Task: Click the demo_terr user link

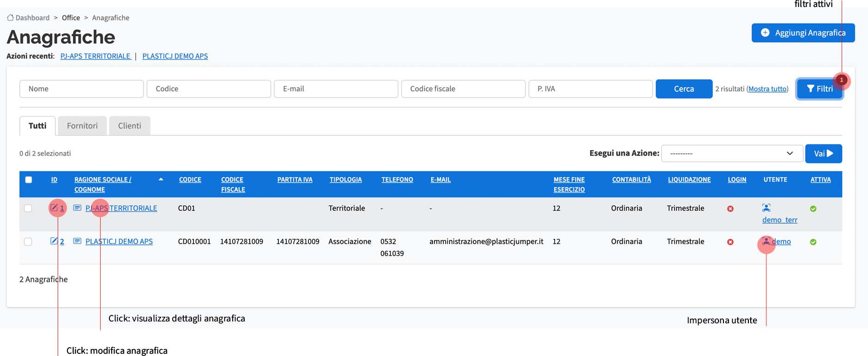Action: tap(780, 220)
